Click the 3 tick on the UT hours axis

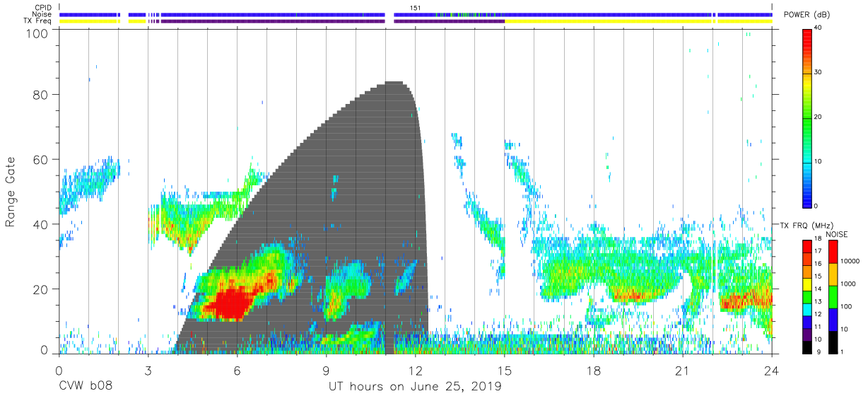tap(148, 371)
